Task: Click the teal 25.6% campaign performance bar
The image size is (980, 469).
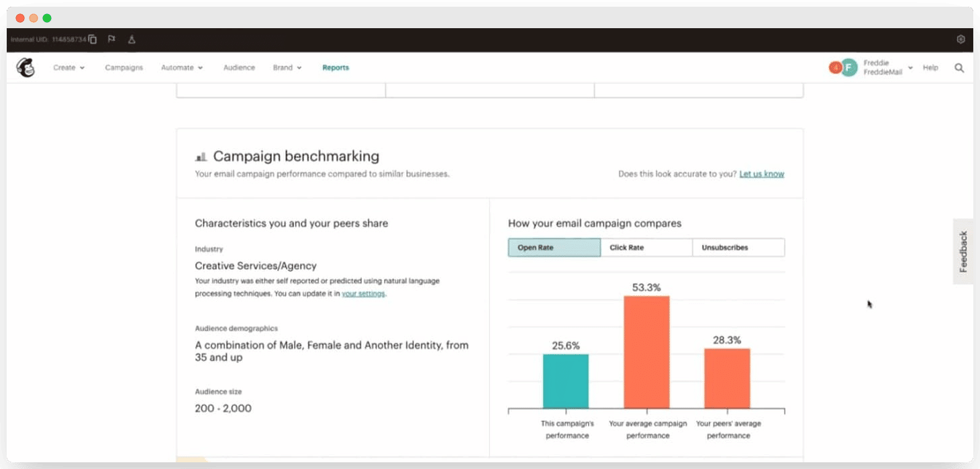Action: [566, 381]
